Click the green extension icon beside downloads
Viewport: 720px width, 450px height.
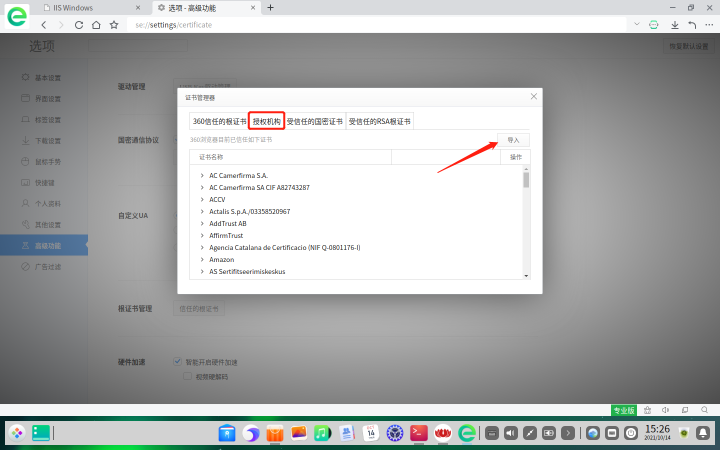(x=653, y=25)
